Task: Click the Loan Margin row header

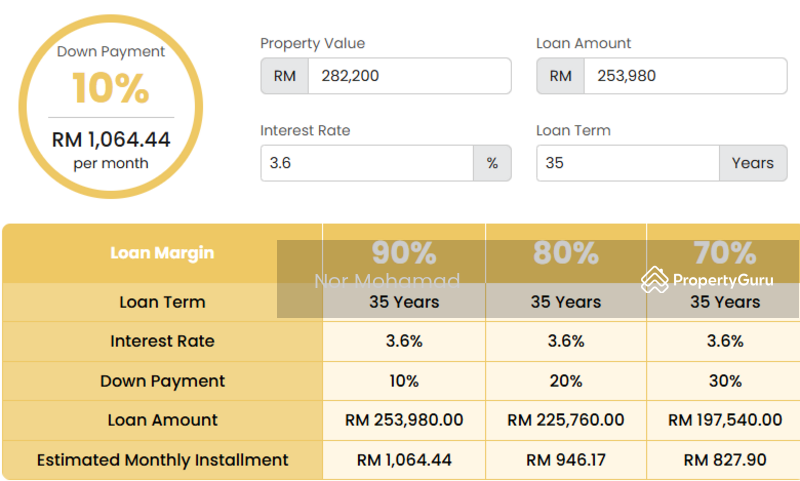Action: tap(162, 253)
